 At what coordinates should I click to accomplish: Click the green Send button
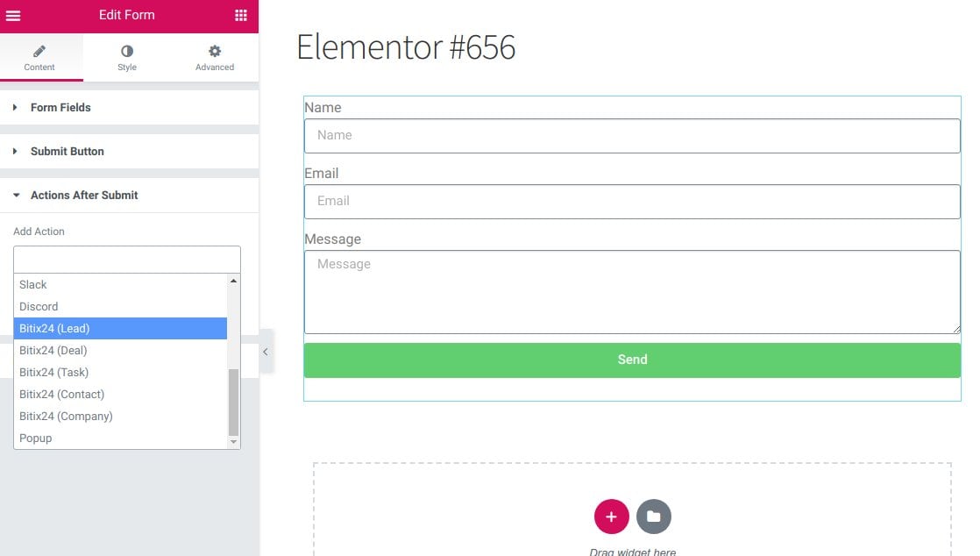click(632, 360)
